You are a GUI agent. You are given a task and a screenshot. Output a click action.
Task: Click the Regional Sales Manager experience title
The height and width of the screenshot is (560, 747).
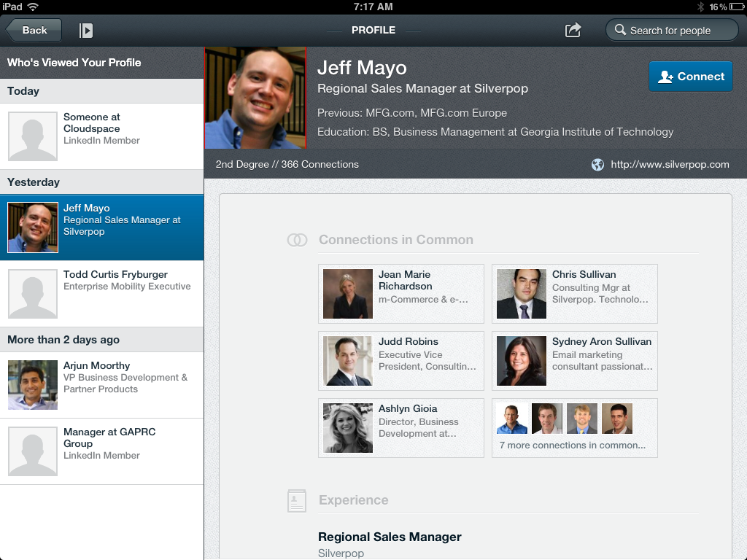click(390, 537)
